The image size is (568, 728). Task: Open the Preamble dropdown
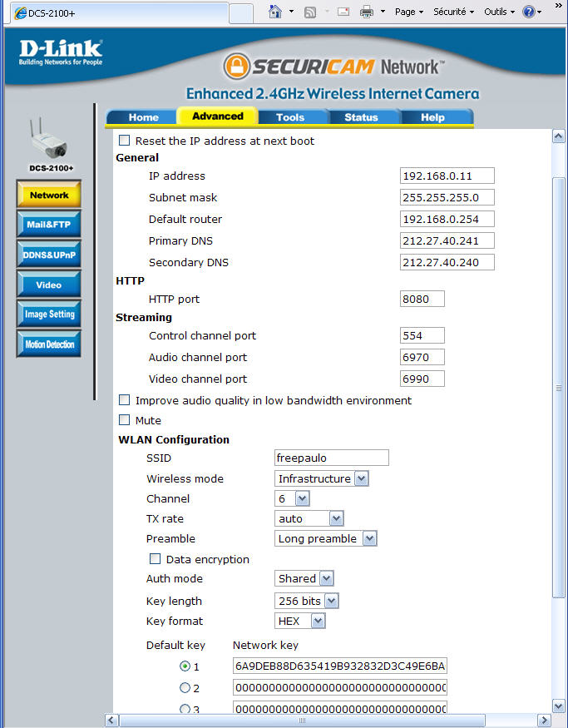[x=326, y=538]
